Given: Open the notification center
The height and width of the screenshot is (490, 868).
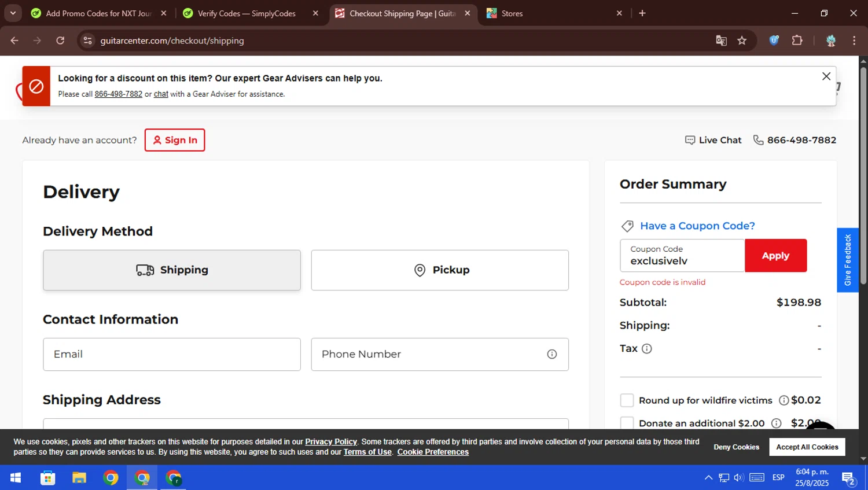Looking at the screenshot, I should (849, 478).
